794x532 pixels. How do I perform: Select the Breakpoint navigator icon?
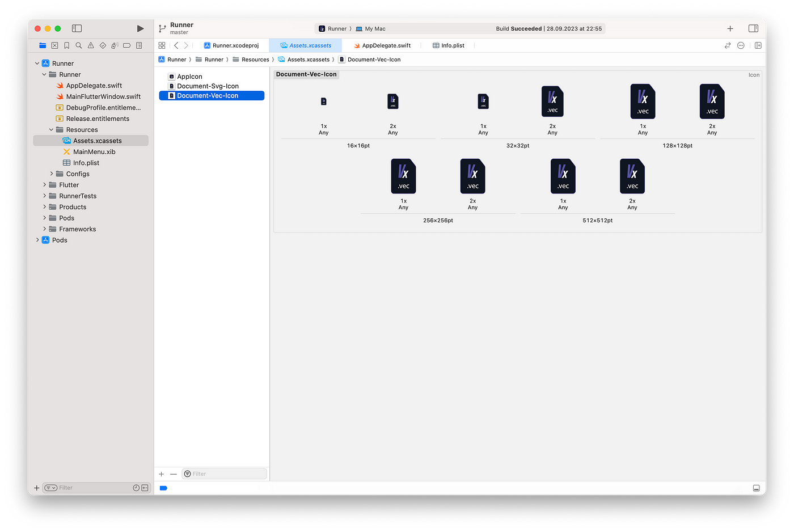[127, 45]
